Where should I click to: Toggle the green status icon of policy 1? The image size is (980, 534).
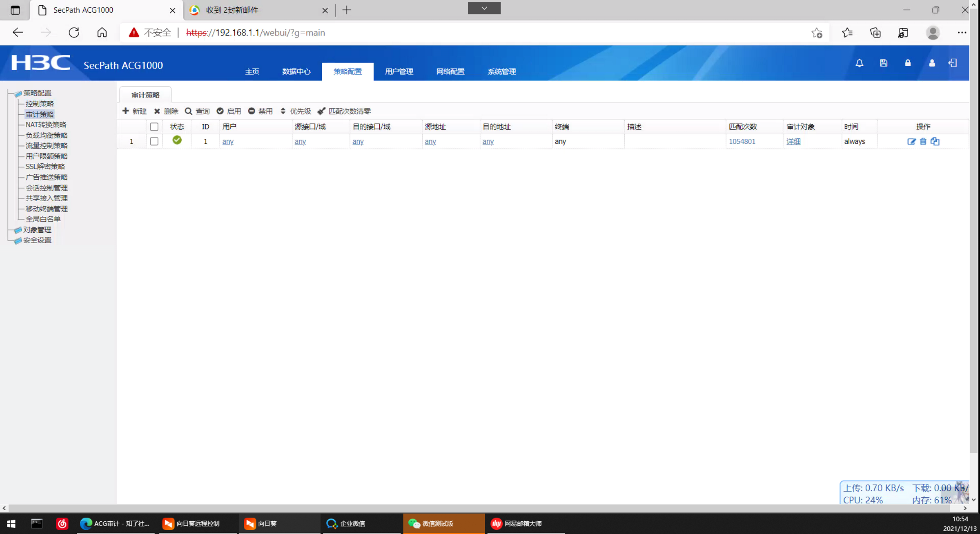pyautogui.click(x=177, y=140)
